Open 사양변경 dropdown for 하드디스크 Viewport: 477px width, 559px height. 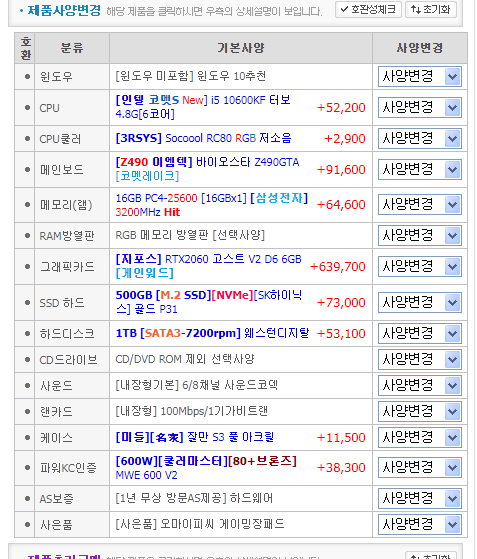[420, 333]
